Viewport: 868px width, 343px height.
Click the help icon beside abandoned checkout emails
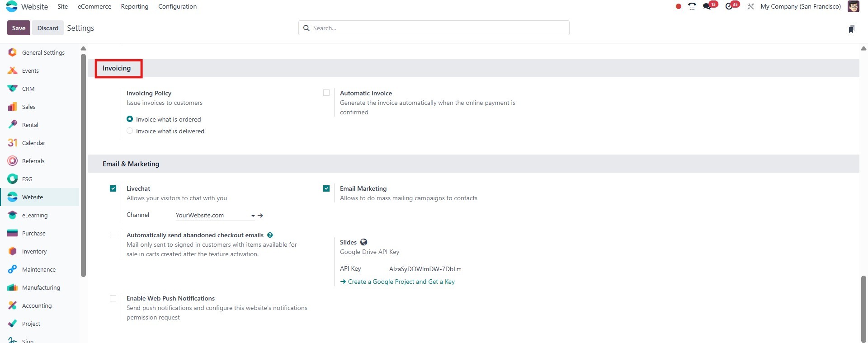pyautogui.click(x=270, y=235)
